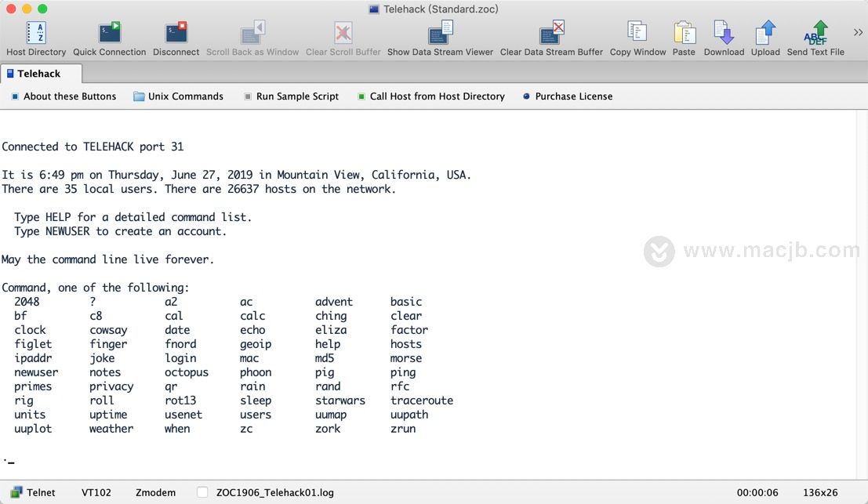Click the 'zork' command text
The height and width of the screenshot is (504, 868).
tap(328, 428)
